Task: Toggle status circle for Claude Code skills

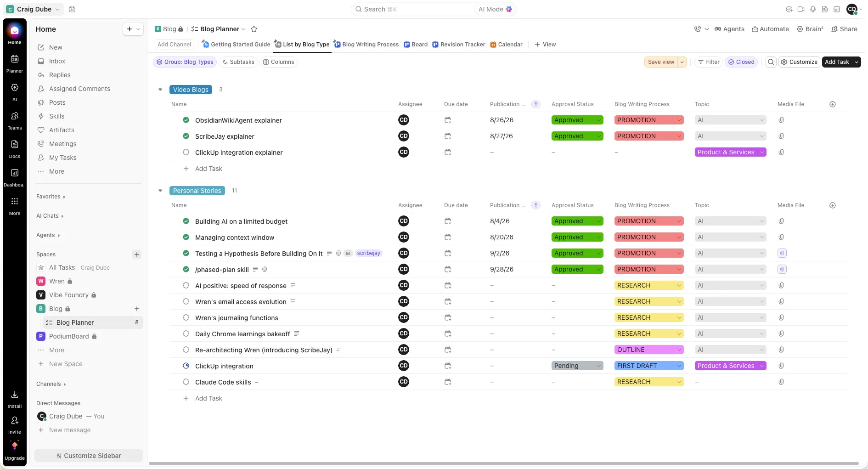Action: pyautogui.click(x=186, y=382)
